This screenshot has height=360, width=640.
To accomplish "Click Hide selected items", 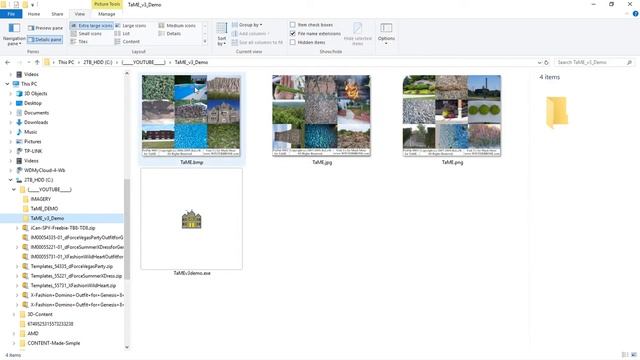I will tap(358, 34).
